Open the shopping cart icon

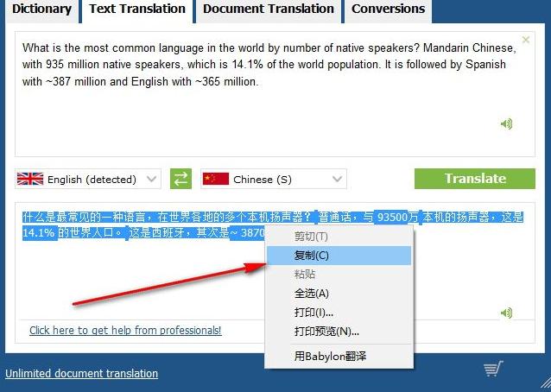(493, 370)
